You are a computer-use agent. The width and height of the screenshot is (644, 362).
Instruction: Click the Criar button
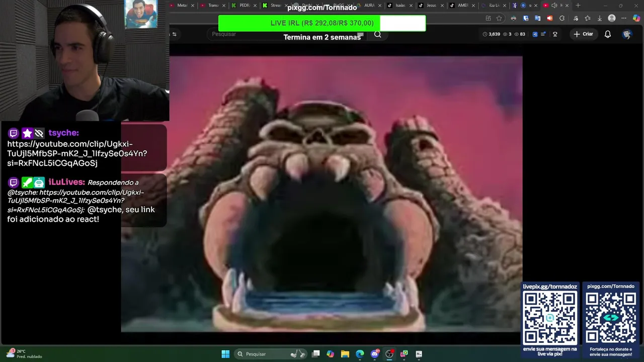pyautogui.click(x=584, y=34)
